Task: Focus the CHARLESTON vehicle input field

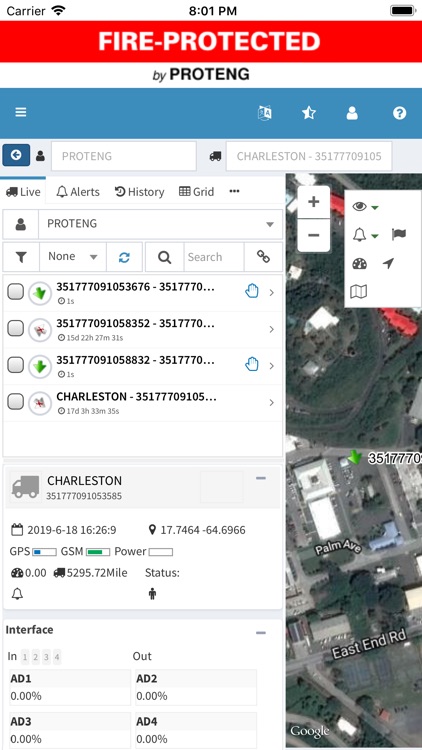Action: pyautogui.click(x=309, y=156)
